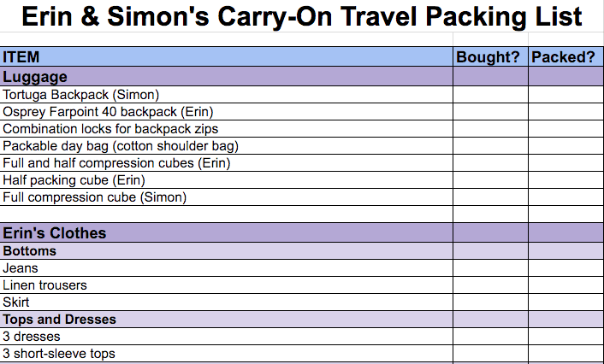604x364 pixels.
Task: Select the Linen trousers cell
Action: coord(226,285)
